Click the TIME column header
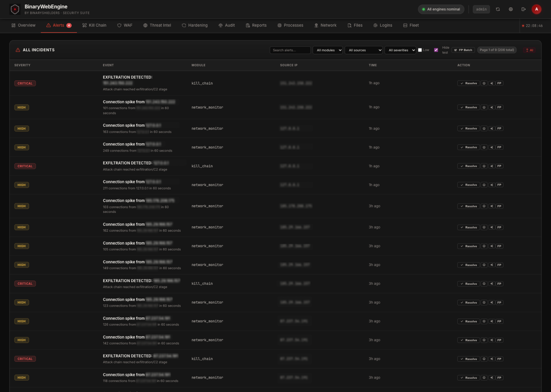 tap(373, 65)
